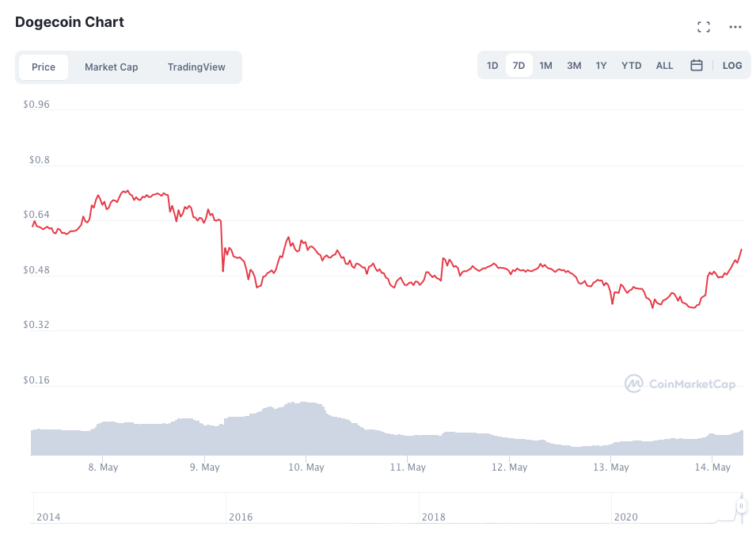Select the 7D time range
This screenshot has height=534, width=756.
pyautogui.click(x=519, y=66)
